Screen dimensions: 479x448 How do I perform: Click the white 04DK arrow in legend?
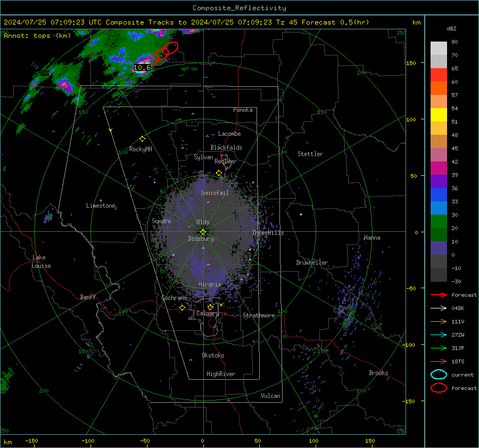coord(439,308)
